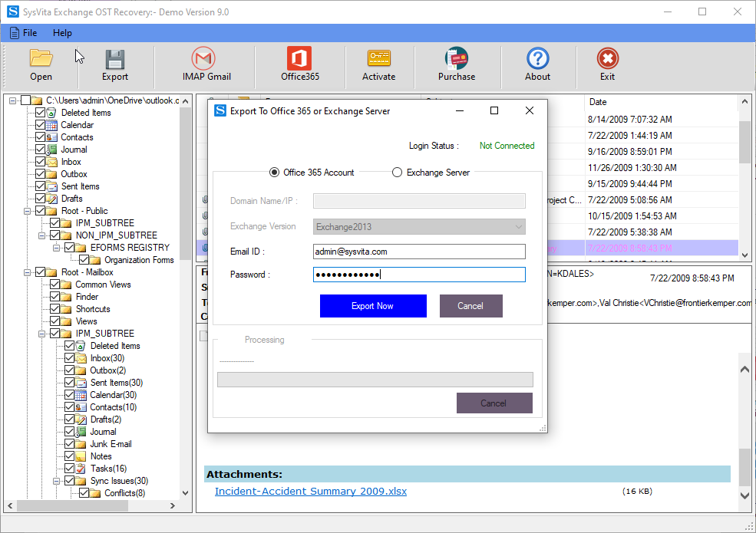This screenshot has height=533, width=756.
Task: Open the IMAP Gmail export tool
Action: pos(206,64)
